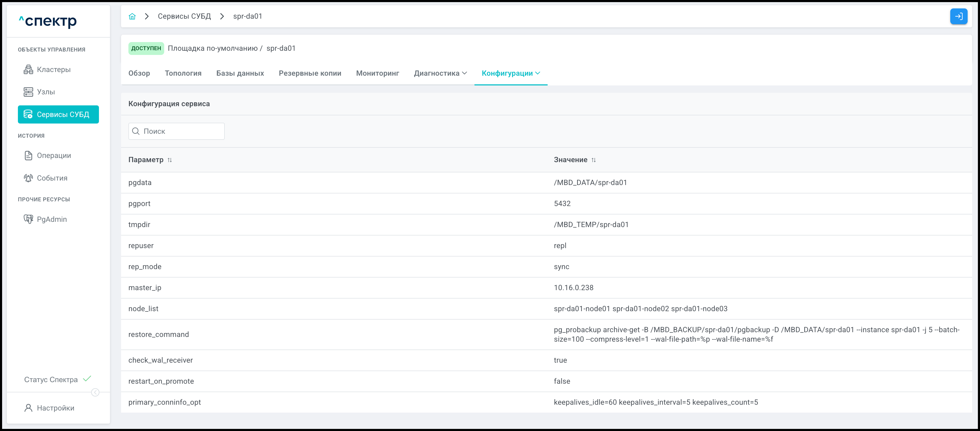Click the blue logout icon button
Image resolution: width=980 pixels, height=431 pixels.
(958, 16)
